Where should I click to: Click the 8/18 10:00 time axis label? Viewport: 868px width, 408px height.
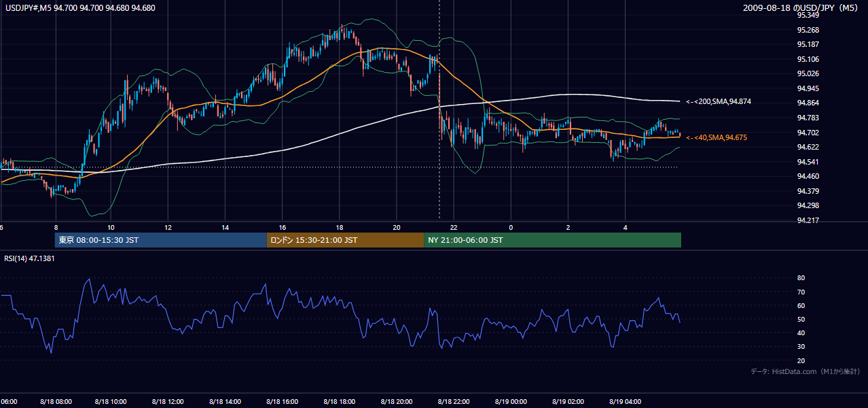tap(112, 402)
